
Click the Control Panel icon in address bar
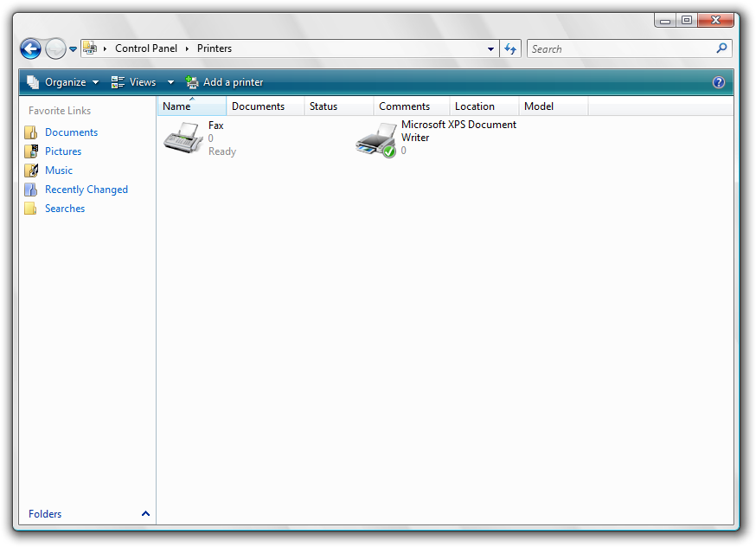90,48
